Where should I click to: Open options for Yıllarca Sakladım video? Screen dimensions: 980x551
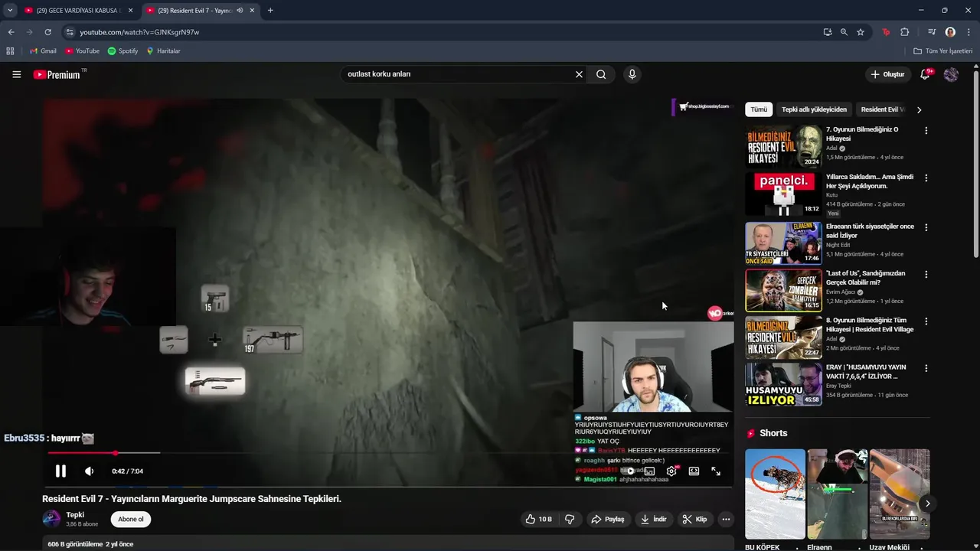coord(926,178)
